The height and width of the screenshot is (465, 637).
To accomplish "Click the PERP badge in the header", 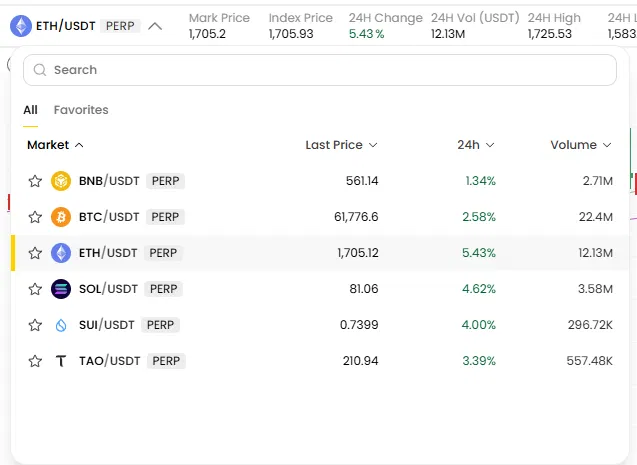I will [120, 26].
